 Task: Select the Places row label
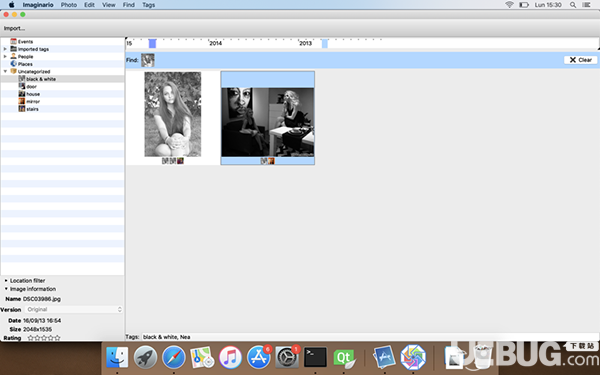coord(25,64)
